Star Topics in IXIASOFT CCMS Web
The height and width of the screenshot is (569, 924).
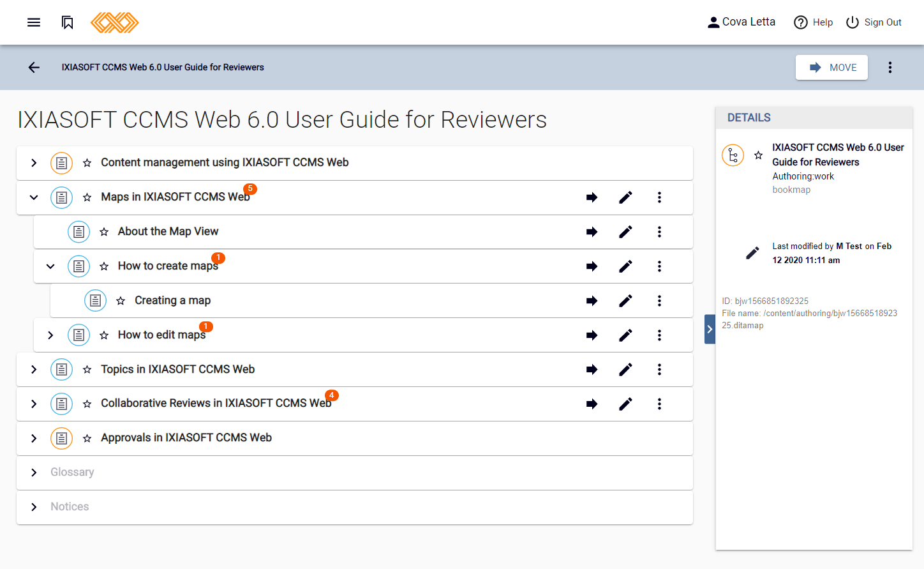tap(87, 370)
